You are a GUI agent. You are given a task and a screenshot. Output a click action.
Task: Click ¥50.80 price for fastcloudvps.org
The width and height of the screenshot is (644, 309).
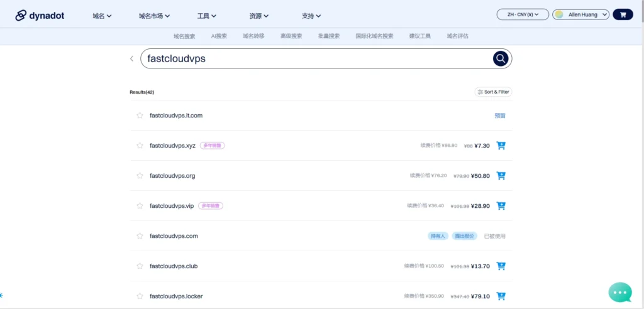pos(480,176)
